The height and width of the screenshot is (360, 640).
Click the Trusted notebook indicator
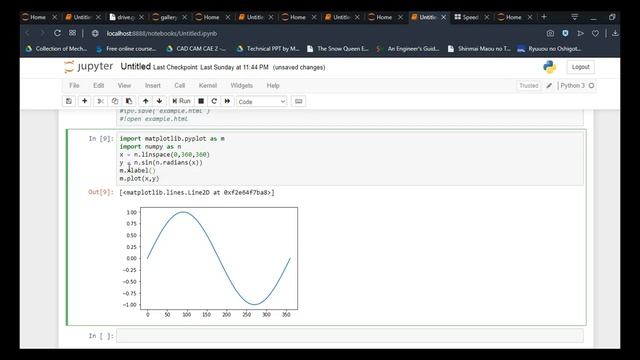pyautogui.click(x=529, y=86)
